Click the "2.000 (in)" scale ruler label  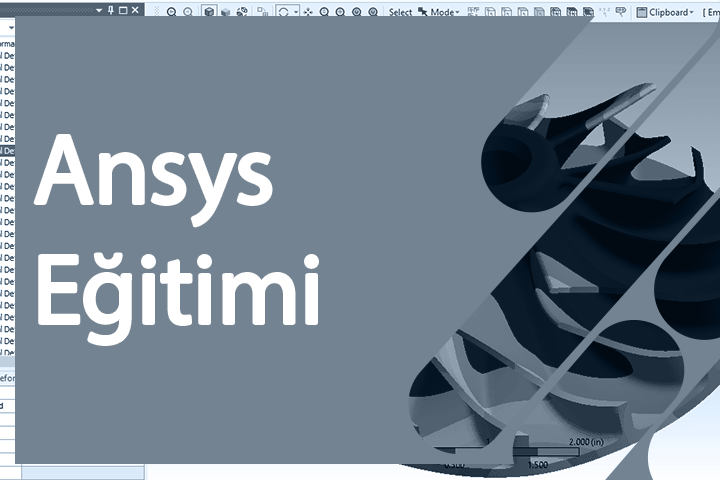[x=586, y=442]
